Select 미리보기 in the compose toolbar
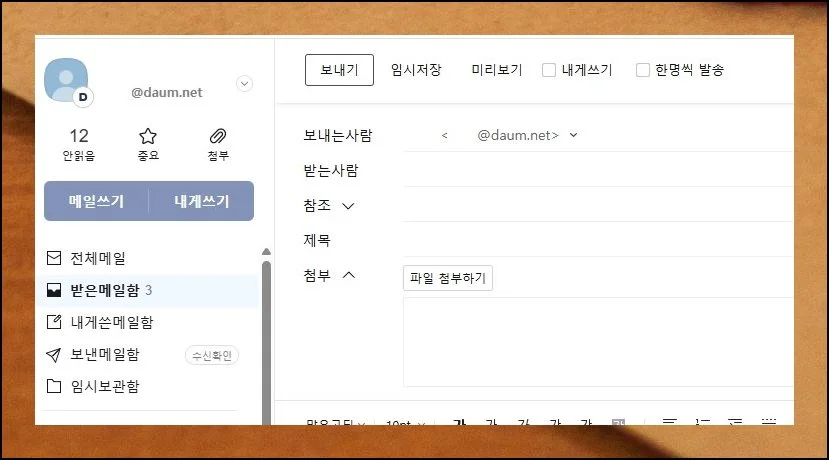Screen dimensions: 829x460 point(497,70)
